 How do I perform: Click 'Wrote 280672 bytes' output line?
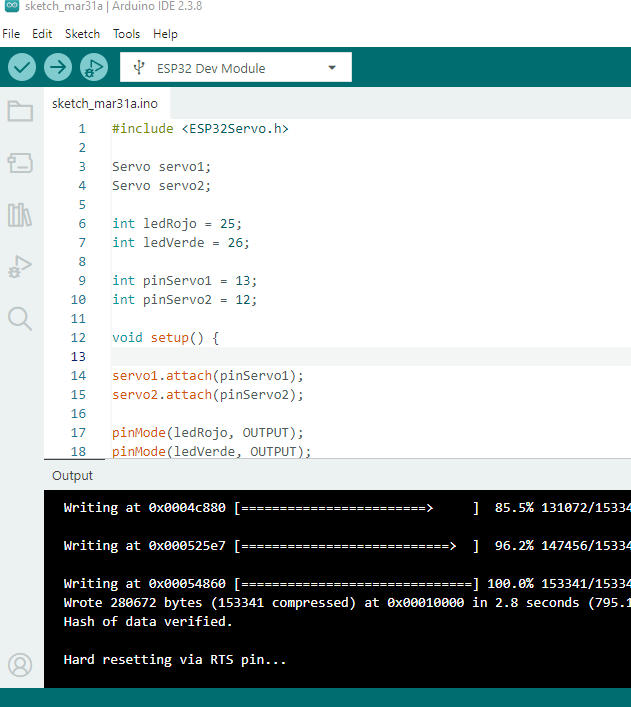click(347, 603)
